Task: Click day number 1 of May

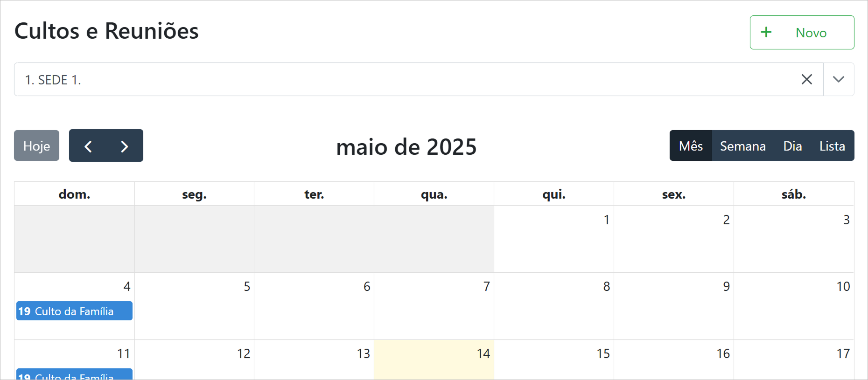Action: [x=606, y=220]
